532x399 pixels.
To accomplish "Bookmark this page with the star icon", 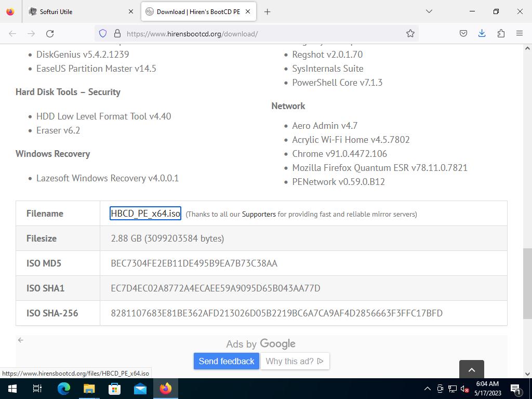I will click(x=410, y=34).
